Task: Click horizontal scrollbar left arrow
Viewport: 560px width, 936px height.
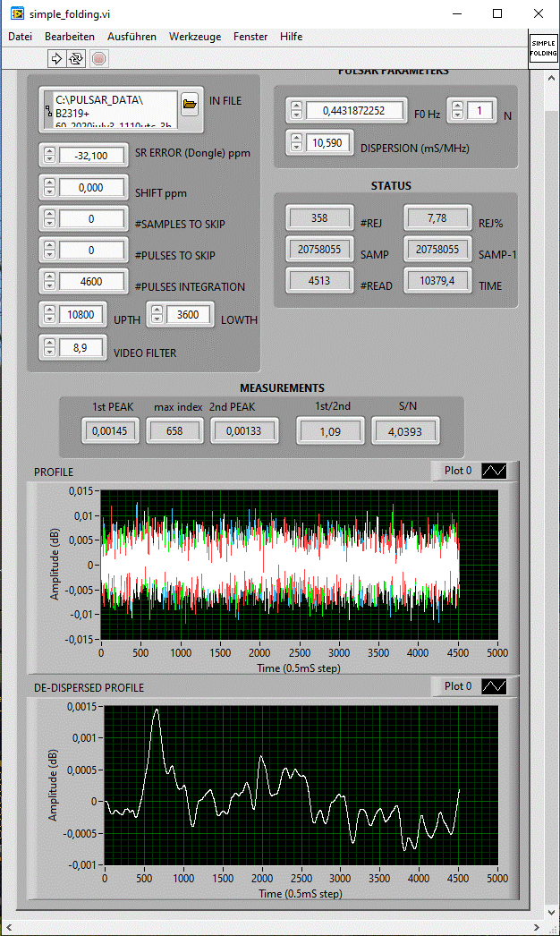Action: pyautogui.click(x=8, y=928)
